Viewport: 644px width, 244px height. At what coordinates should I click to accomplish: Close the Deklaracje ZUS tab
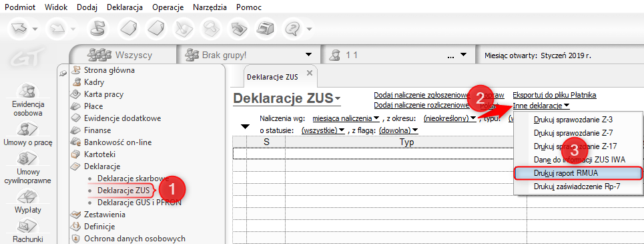click(310, 74)
